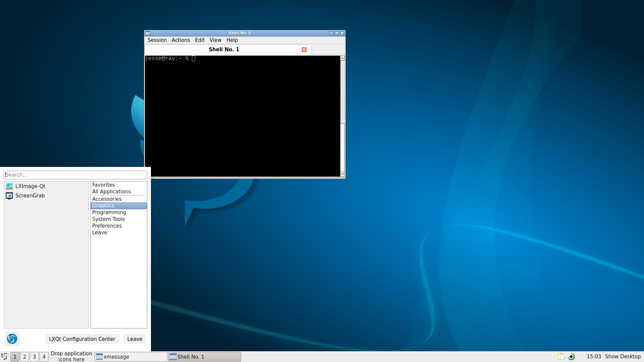Open the Edit menu in the terminal

coord(200,40)
